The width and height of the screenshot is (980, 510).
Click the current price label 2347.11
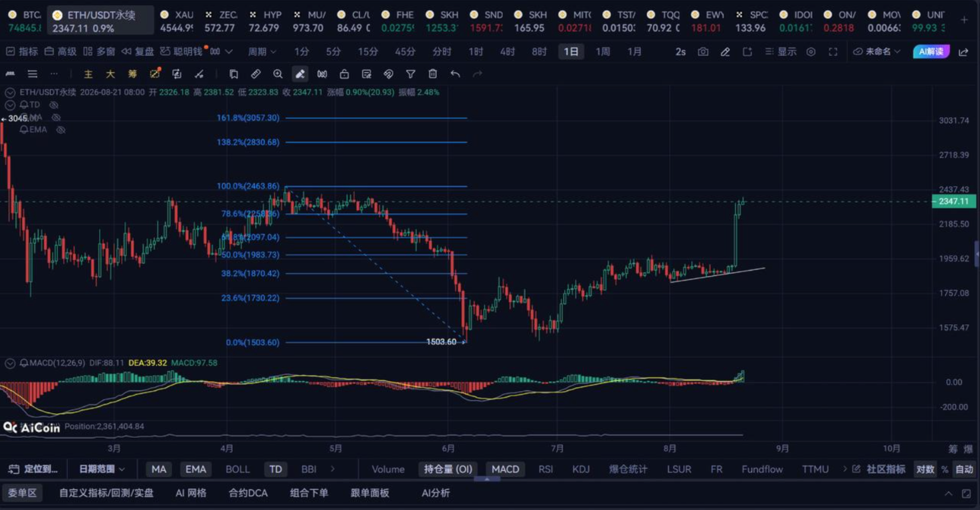click(x=954, y=201)
